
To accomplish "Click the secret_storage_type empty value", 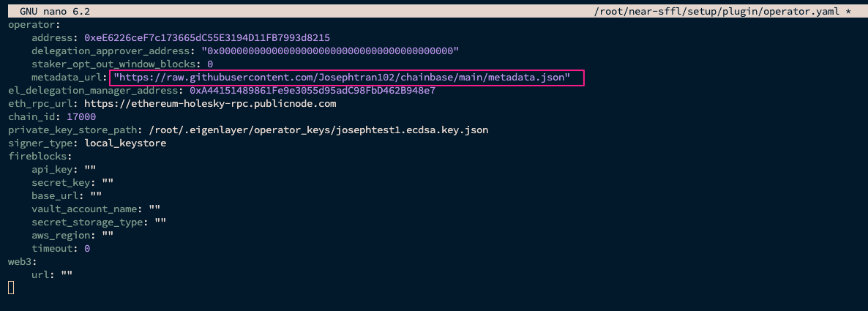I will pos(160,222).
